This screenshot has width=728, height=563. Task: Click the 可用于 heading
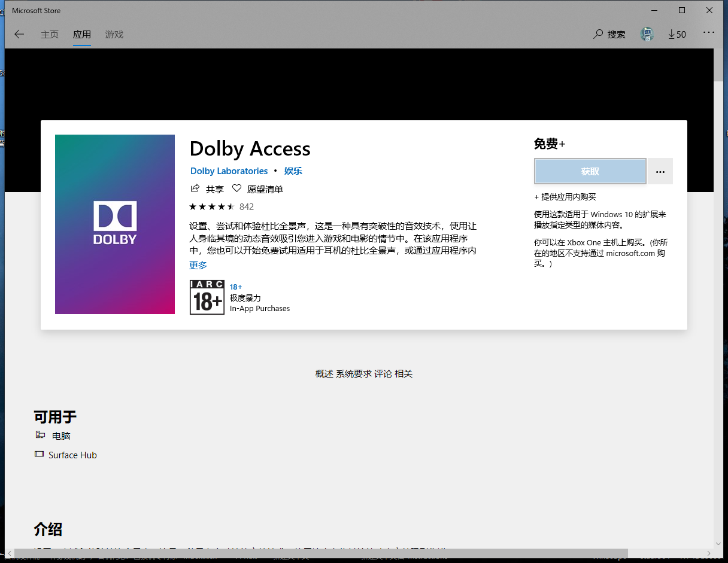[x=55, y=417]
